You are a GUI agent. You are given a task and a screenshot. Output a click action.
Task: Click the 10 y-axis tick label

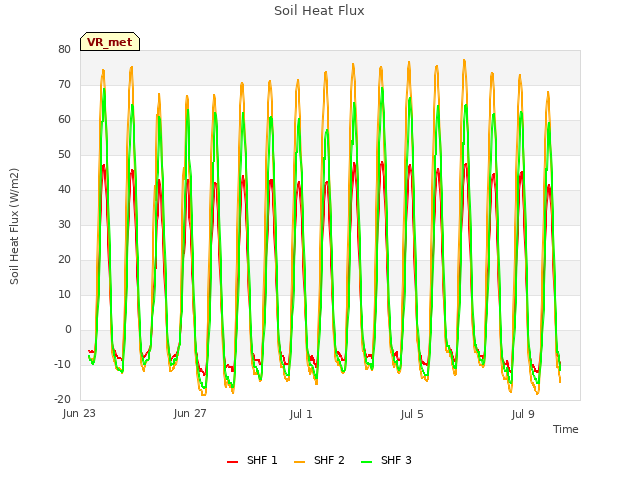pyautogui.click(x=64, y=294)
